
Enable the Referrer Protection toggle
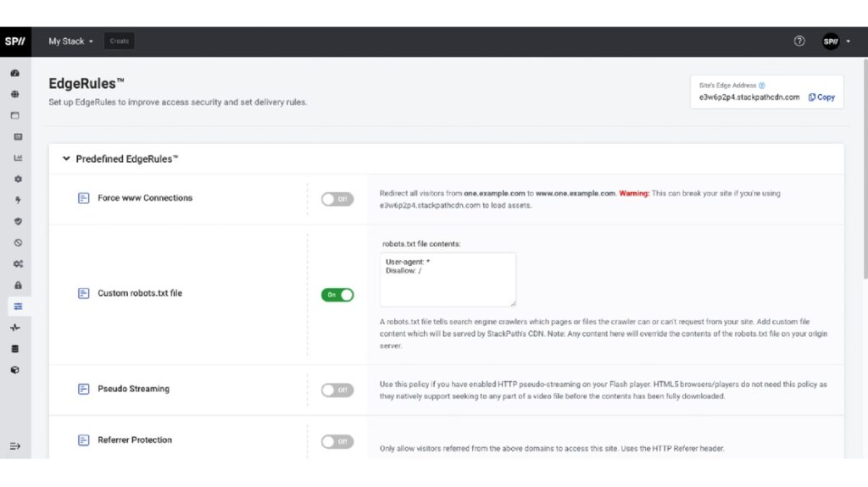pyautogui.click(x=337, y=441)
